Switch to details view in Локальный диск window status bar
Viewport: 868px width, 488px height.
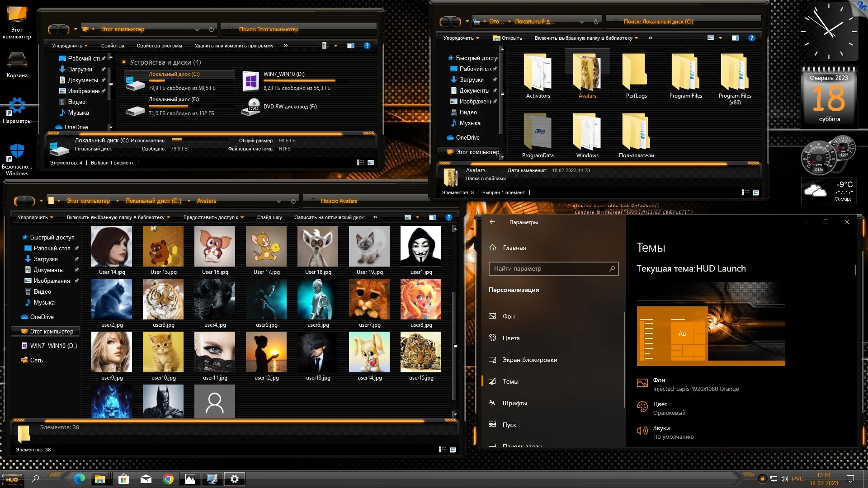click(x=745, y=192)
